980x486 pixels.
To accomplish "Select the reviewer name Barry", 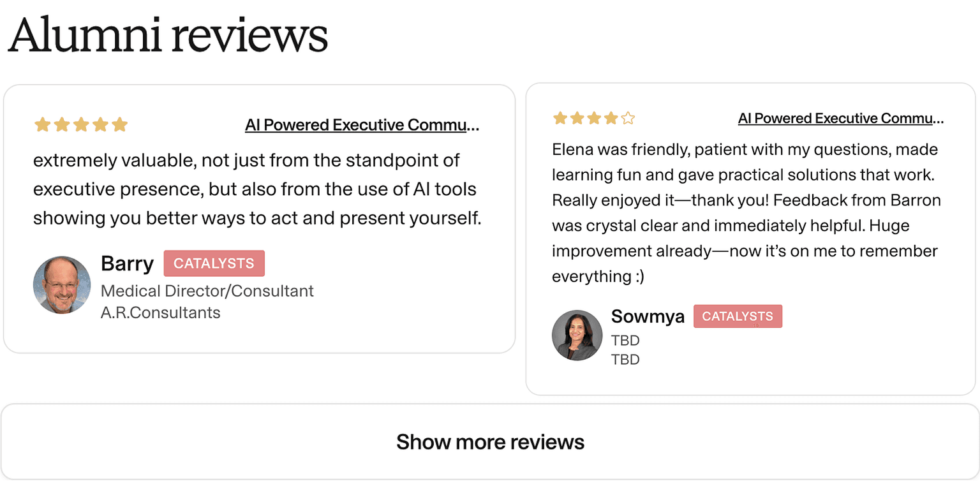I will point(127,263).
